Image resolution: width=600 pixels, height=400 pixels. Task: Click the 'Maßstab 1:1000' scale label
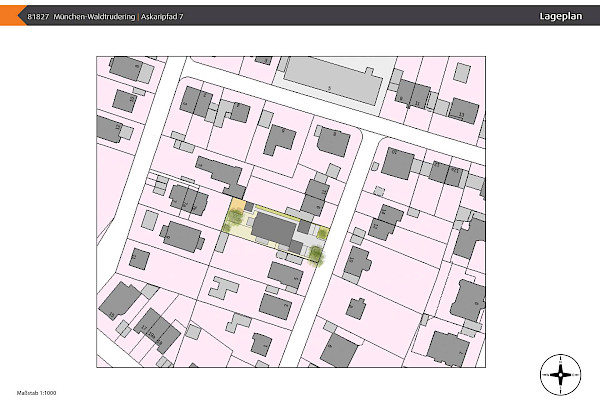[x=36, y=393]
